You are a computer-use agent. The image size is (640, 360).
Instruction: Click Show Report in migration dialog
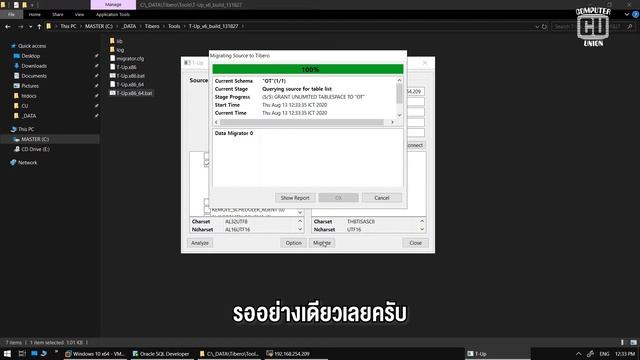point(295,198)
